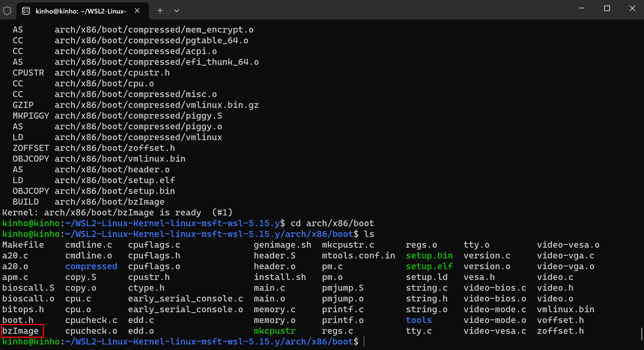Viewport: 644px width, 350px height.
Task: Click the Makefile entry in the listing
Action: pos(23,245)
